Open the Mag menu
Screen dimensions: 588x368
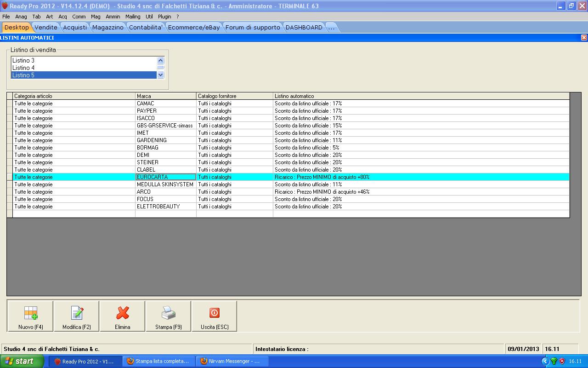[96, 17]
